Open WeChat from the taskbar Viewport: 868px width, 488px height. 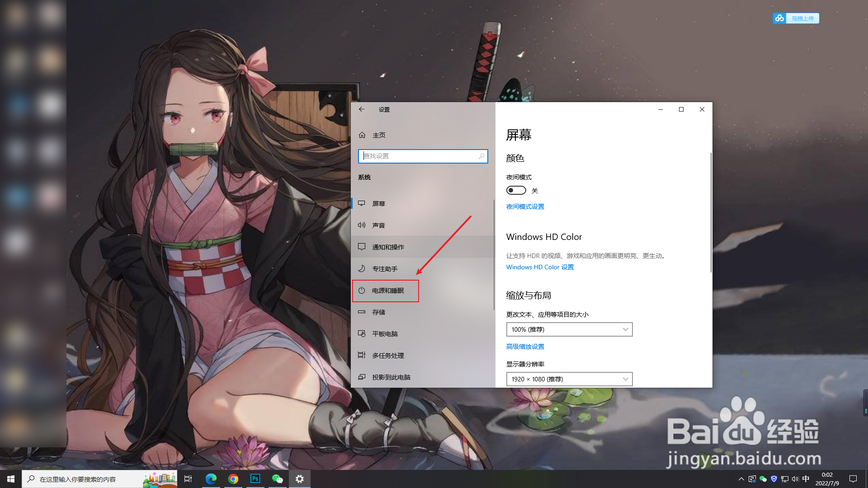point(277,479)
